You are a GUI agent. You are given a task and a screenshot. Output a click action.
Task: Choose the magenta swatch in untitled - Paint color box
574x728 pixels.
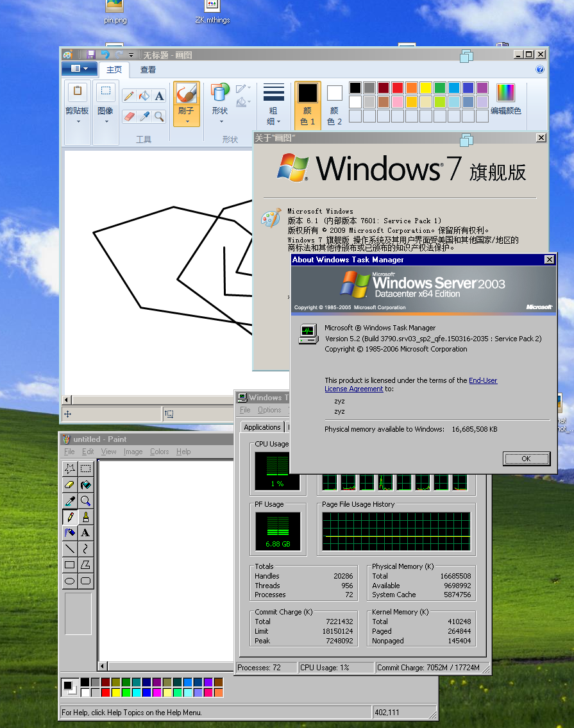(157, 692)
